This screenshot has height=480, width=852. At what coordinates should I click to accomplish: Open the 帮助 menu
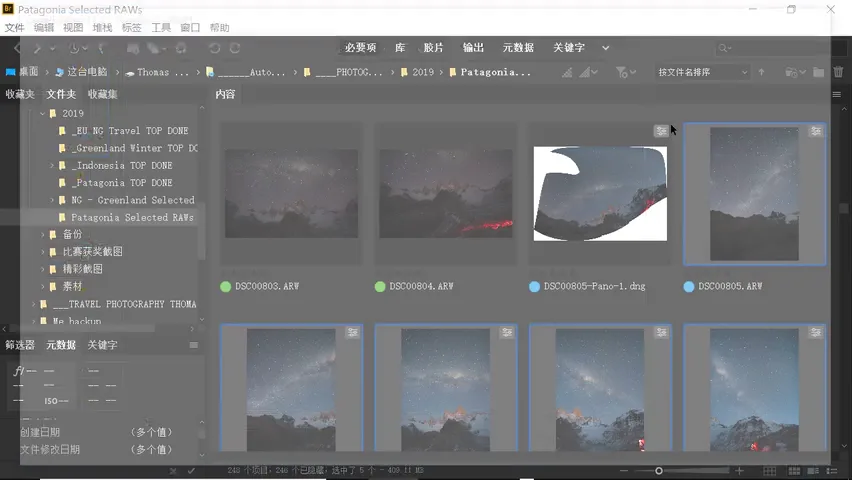click(220, 28)
